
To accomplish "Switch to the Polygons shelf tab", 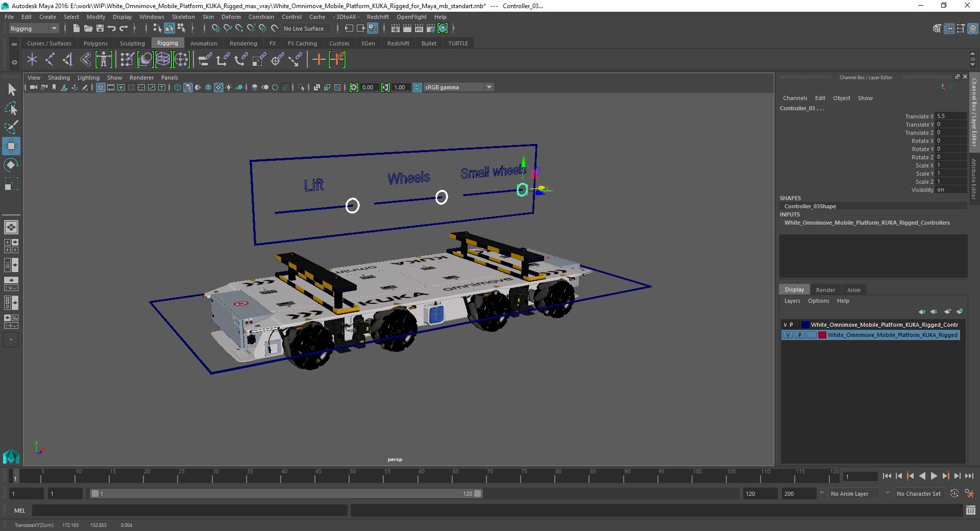I will point(95,43).
